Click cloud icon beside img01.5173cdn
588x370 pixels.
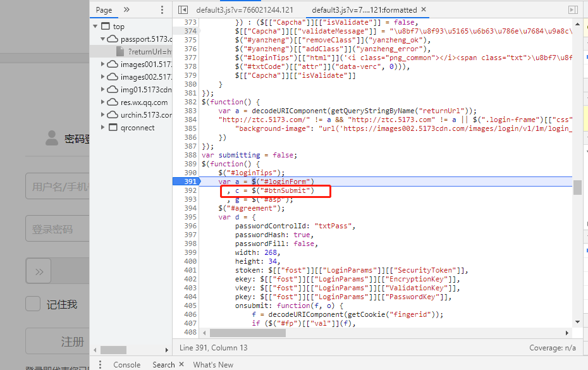pyautogui.click(x=113, y=89)
